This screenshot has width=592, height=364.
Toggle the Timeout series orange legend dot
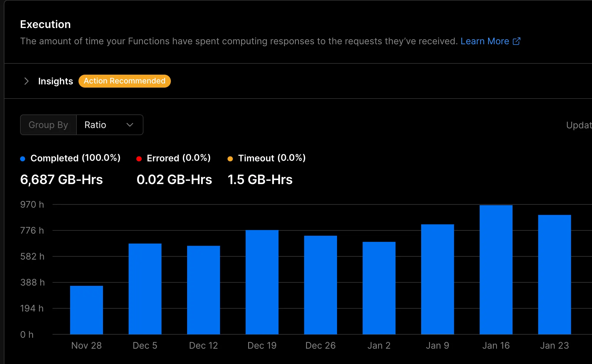tap(230, 159)
